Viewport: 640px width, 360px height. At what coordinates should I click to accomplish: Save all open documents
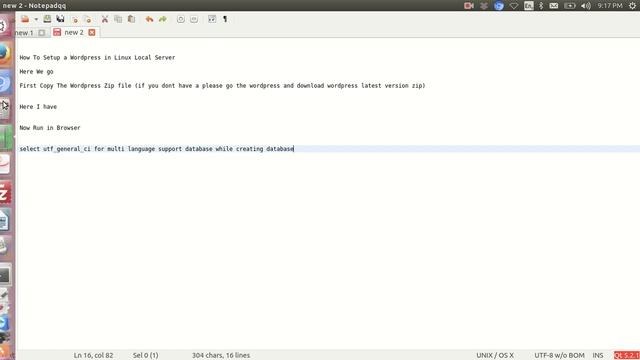click(x=60, y=19)
